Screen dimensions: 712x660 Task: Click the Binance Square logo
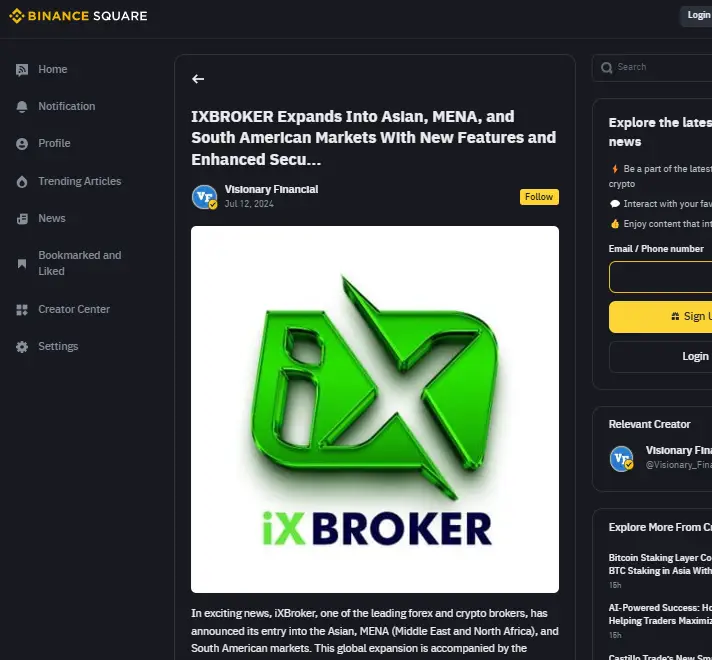point(78,16)
